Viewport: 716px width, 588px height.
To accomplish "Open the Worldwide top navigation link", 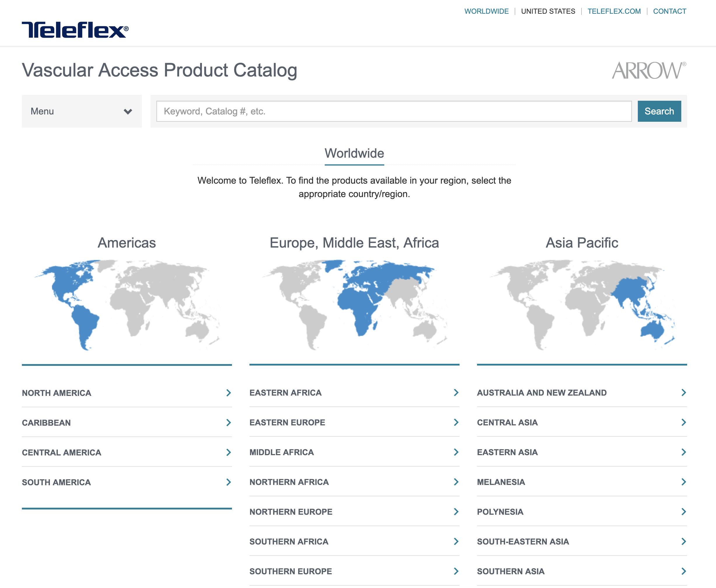I will 486,11.
